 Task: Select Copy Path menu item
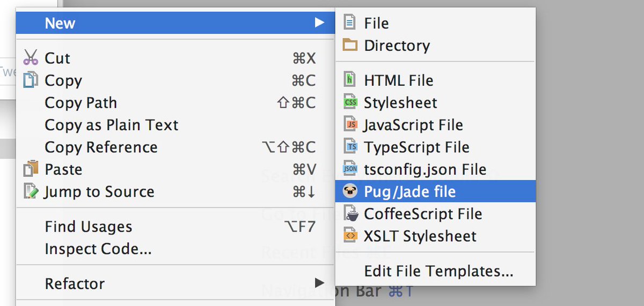tap(175, 102)
